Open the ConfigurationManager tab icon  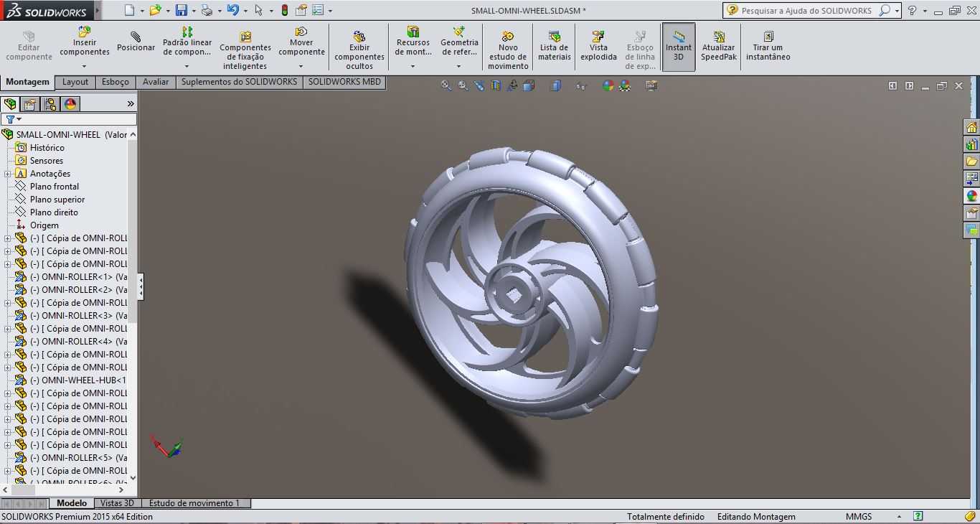click(x=50, y=104)
